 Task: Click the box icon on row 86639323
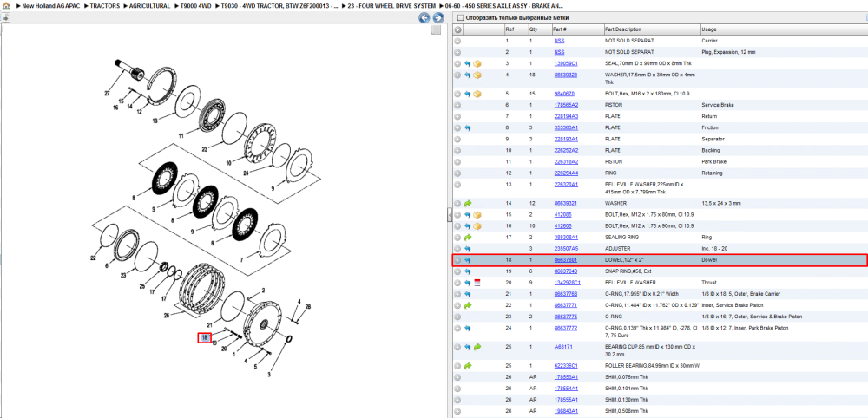tap(477, 75)
